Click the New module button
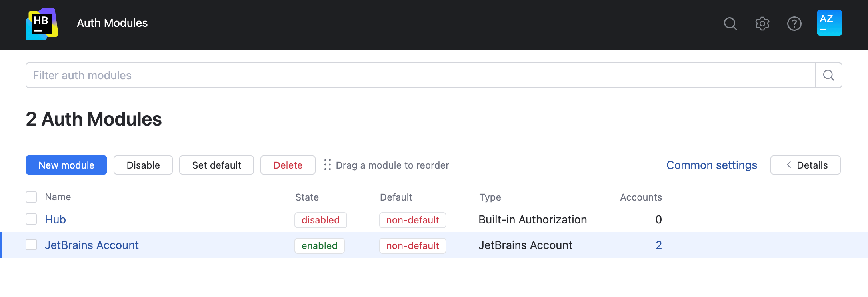 pos(66,165)
